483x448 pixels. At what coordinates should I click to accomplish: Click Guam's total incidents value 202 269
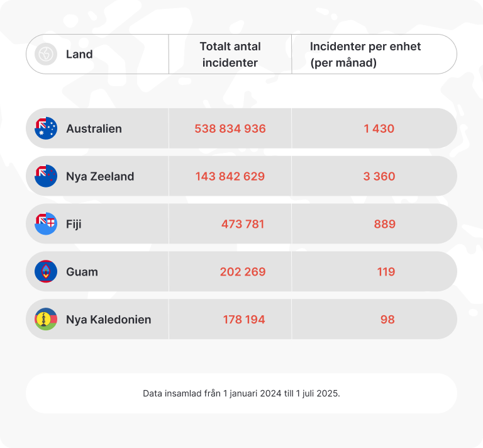243,272
